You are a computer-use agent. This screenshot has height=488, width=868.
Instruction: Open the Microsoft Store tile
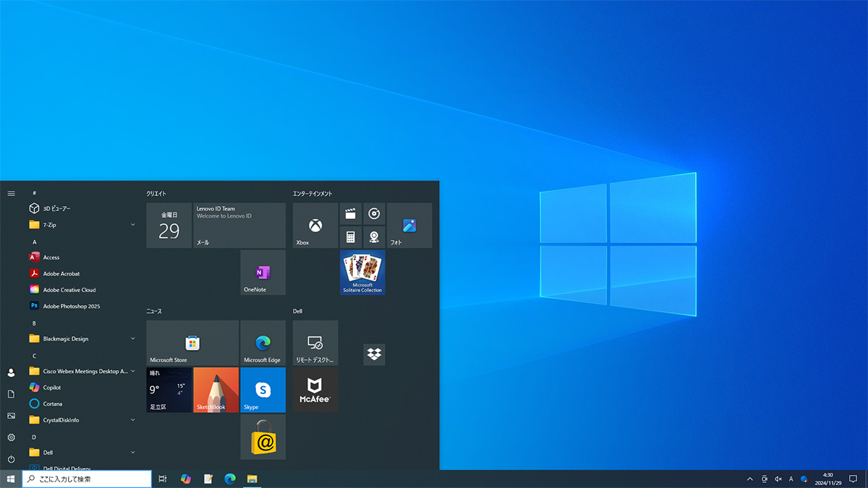(192, 343)
